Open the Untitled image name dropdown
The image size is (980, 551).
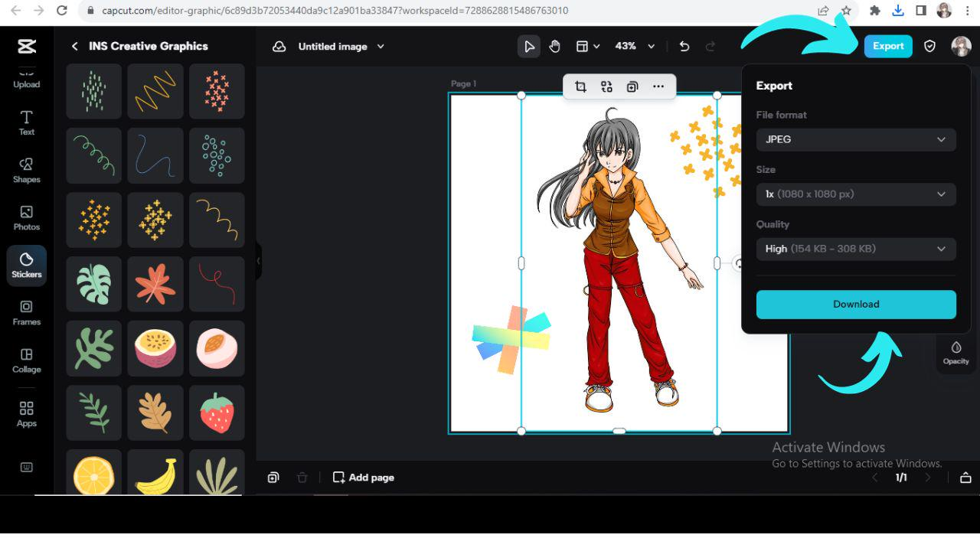341,47
